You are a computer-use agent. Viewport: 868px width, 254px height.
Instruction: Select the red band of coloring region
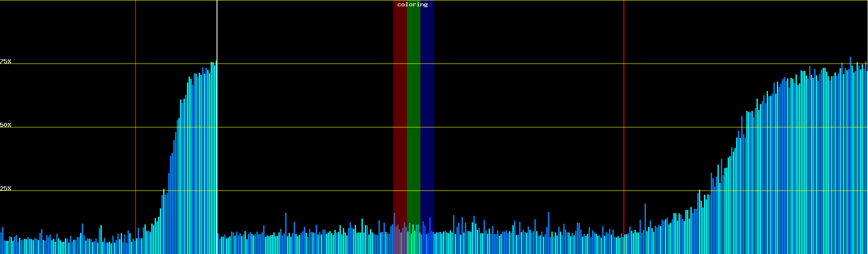tap(400, 106)
